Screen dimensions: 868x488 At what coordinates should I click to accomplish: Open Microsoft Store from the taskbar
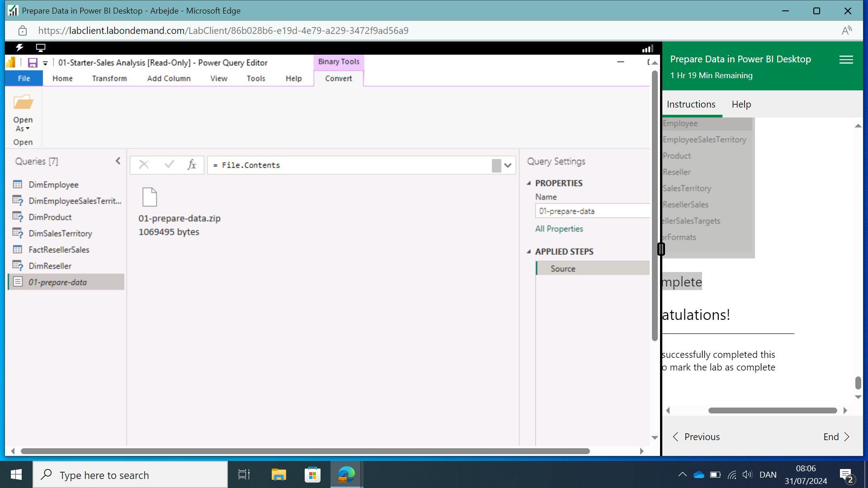[312, 474]
